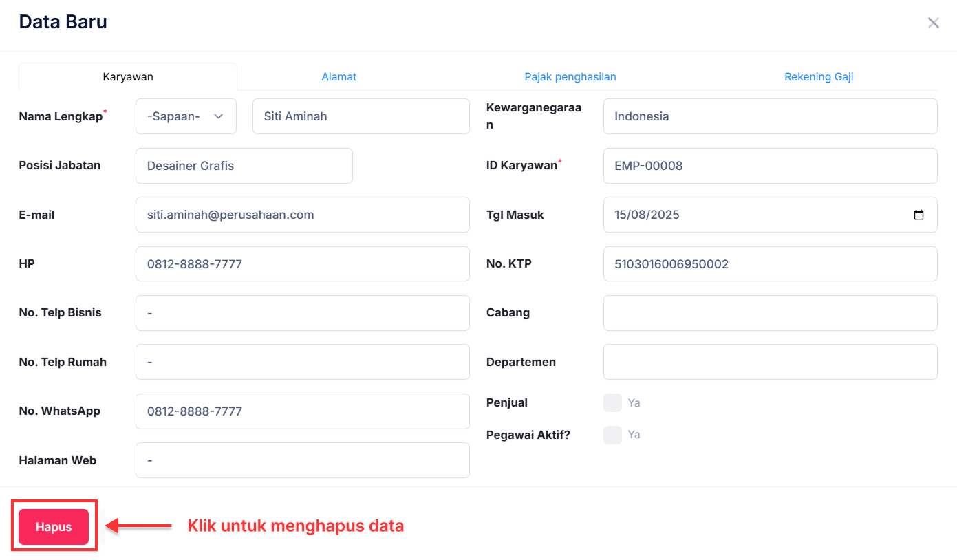Click into the E-mail input field
The image size is (957, 560).
[302, 215]
